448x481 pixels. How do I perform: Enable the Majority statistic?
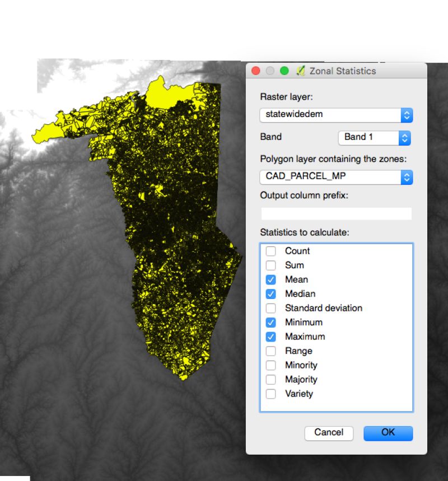click(270, 380)
